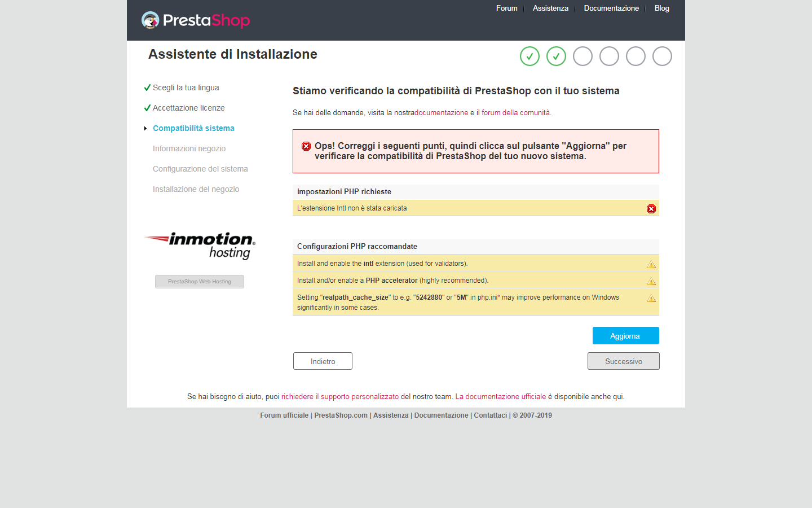Screen dimensions: 812x508
Task: Click the PrestaShop Web Hosting button
Action: click(200, 282)
